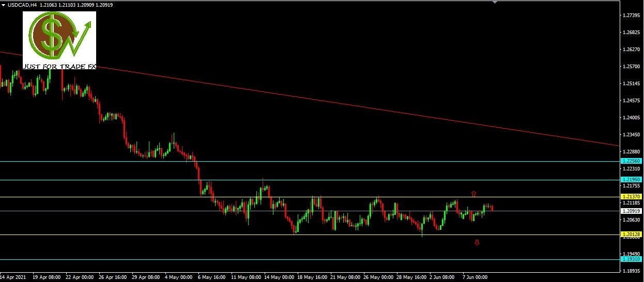Click the 1.22880 value on price scale

[632, 152]
